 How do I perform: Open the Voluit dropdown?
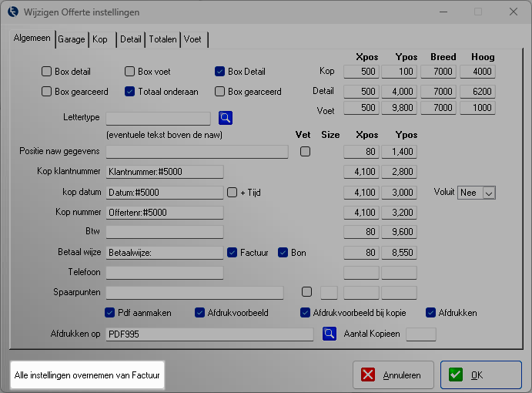point(487,193)
